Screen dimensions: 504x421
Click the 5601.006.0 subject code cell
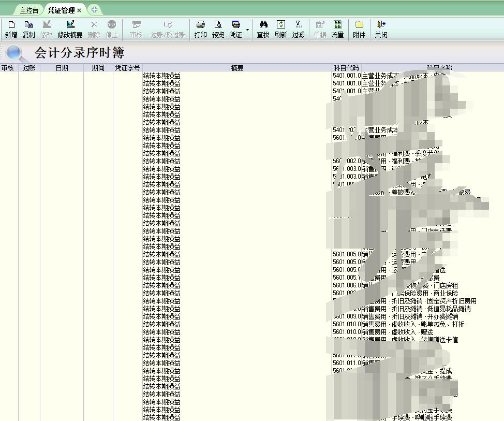coord(347,285)
